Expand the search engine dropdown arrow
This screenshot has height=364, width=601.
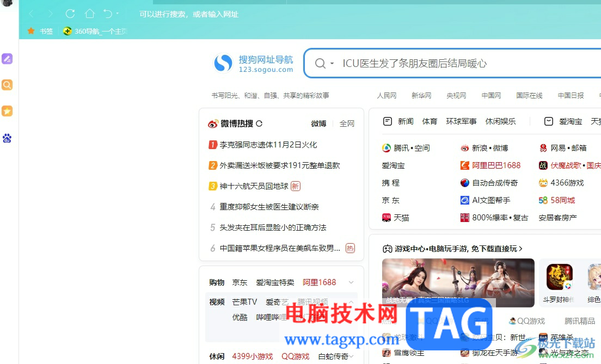tap(332, 63)
